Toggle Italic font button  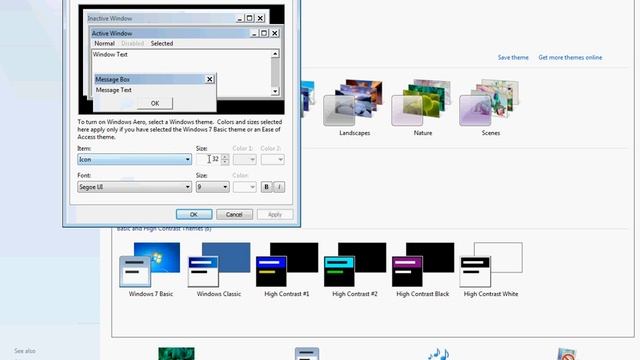(x=279, y=187)
